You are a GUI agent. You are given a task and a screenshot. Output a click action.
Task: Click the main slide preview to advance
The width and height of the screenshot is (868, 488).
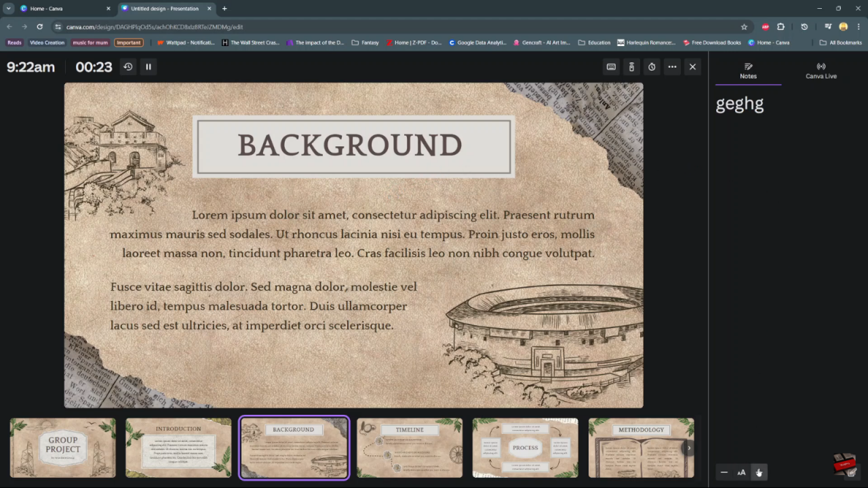pyautogui.click(x=353, y=245)
